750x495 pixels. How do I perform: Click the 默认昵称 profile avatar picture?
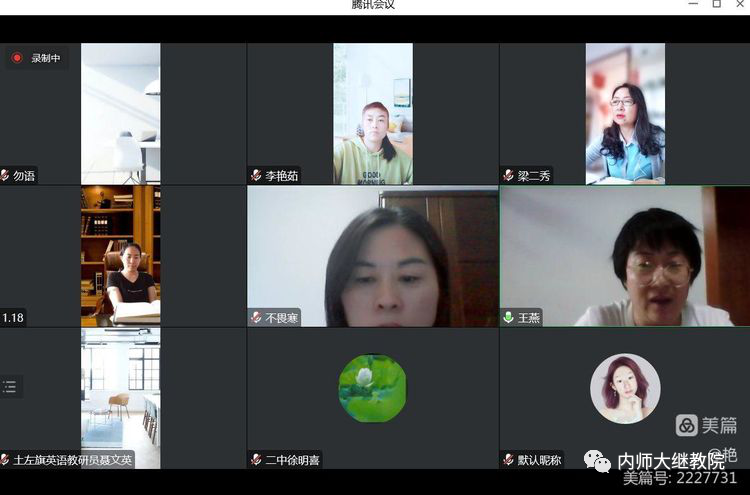625,388
